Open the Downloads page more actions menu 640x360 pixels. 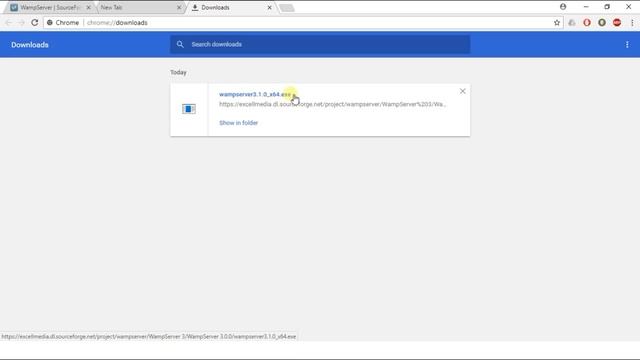tap(627, 45)
